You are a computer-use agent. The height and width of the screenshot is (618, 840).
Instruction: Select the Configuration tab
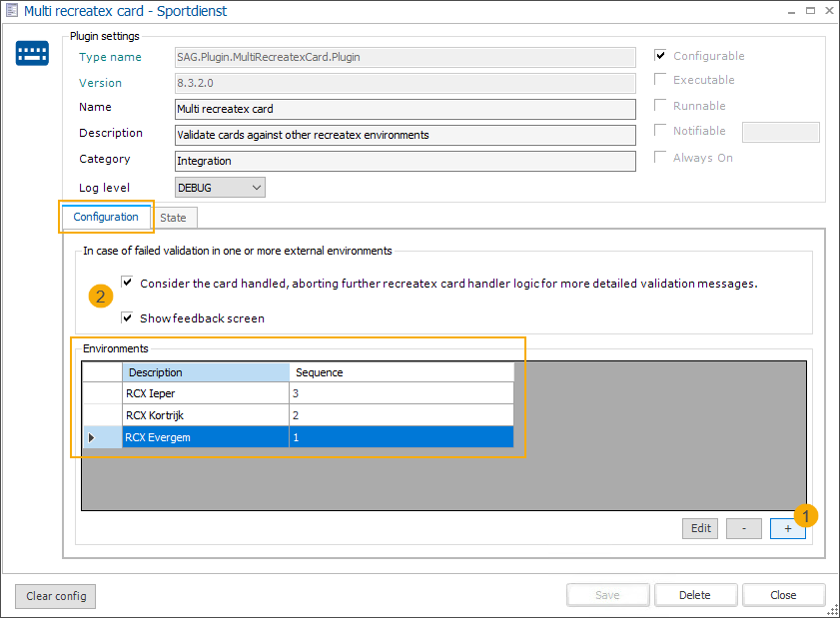[x=106, y=217]
